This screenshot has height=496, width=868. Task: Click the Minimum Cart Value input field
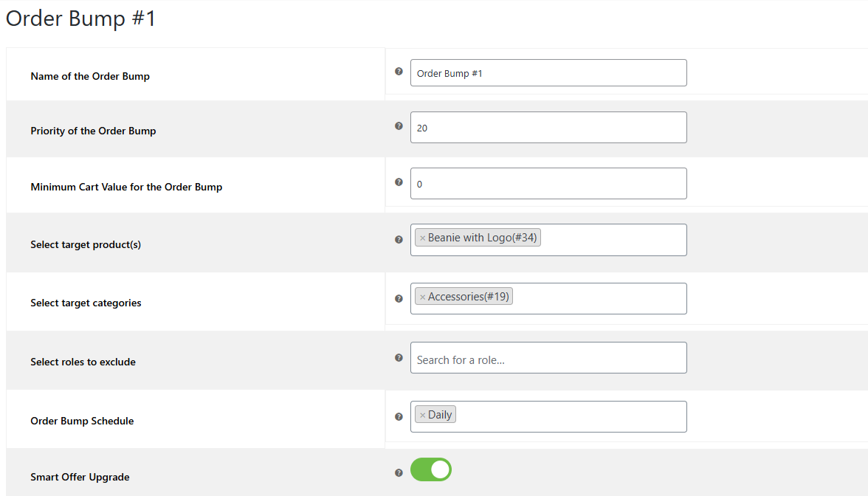pos(548,183)
